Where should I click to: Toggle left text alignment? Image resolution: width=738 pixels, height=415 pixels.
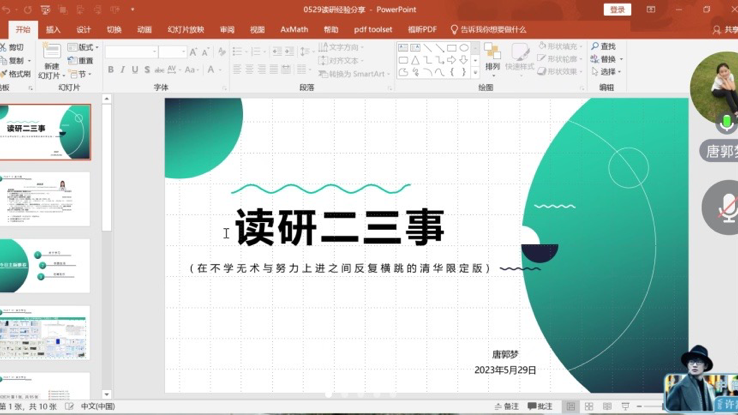[x=237, y=70]
